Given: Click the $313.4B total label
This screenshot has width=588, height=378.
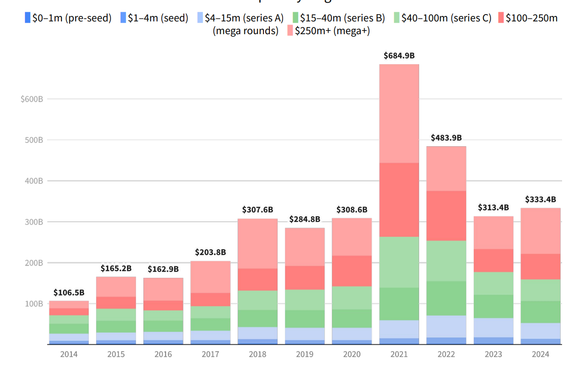Looking at the screenshot, I should click(x=493, y=208).
